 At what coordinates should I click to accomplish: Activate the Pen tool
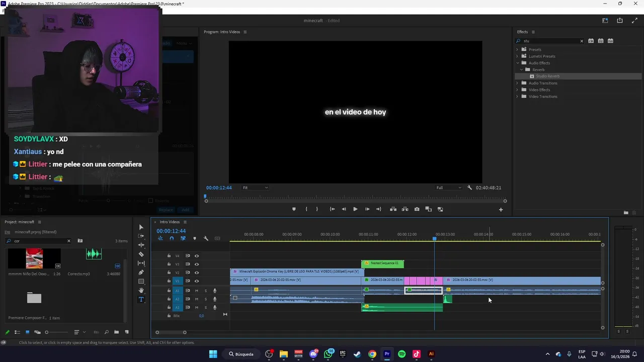tap(141, 273)
